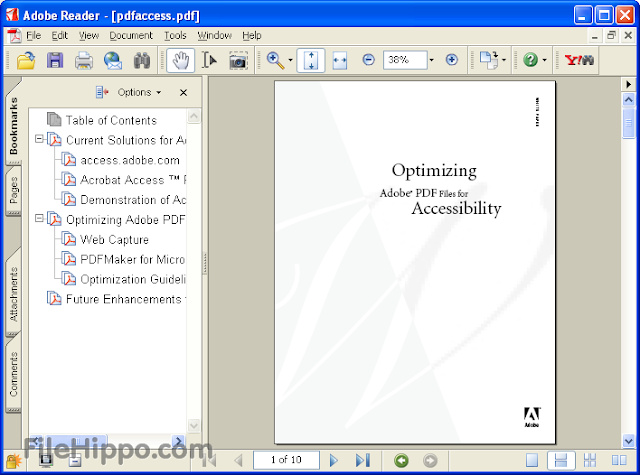Switch to Continuous page layout
This screenshot has width=640, height=475.
click(x=561, y=460)
